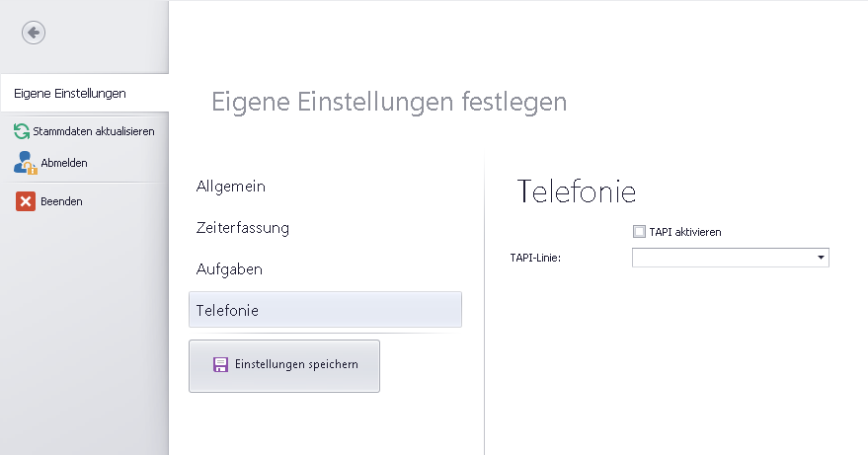
Task: Click the back arrow icon
Action: [34, 33]
